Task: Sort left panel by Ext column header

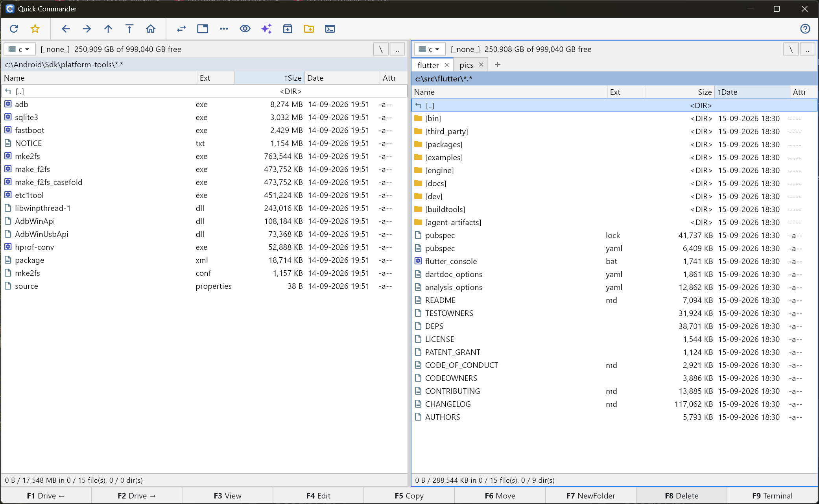Action: tap(216, 78)
